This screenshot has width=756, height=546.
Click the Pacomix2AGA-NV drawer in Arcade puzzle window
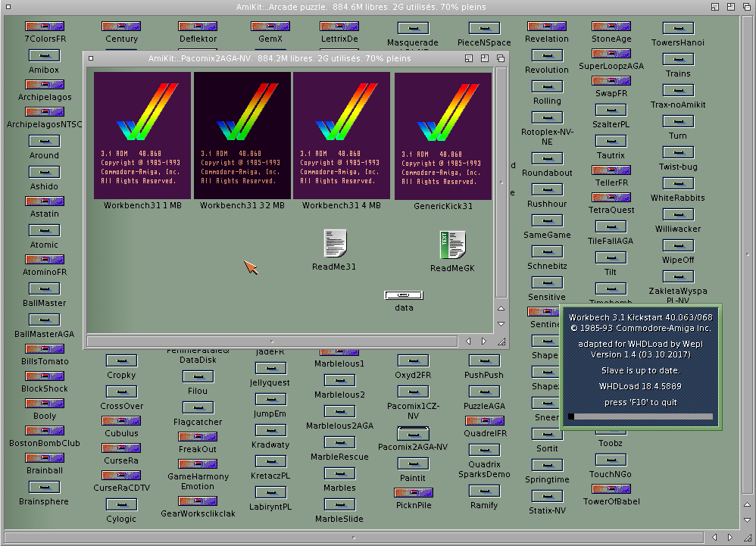[x=413, y=434]
